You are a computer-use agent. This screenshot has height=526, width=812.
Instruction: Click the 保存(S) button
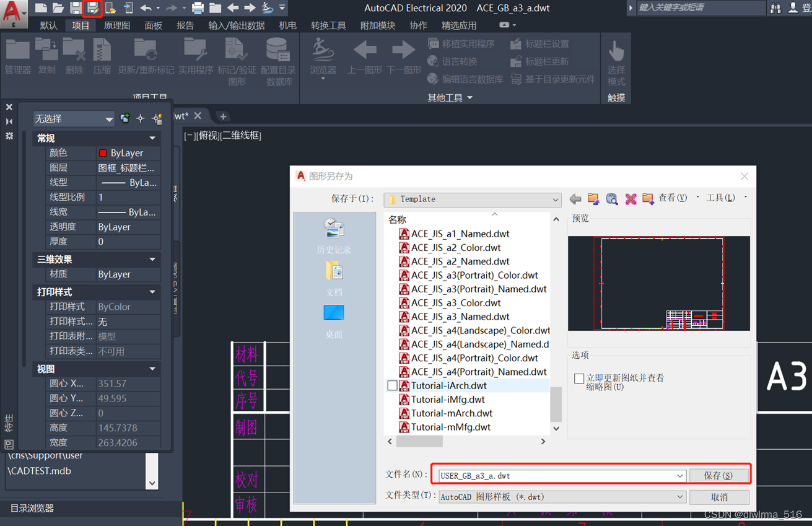tap(718, 476)
